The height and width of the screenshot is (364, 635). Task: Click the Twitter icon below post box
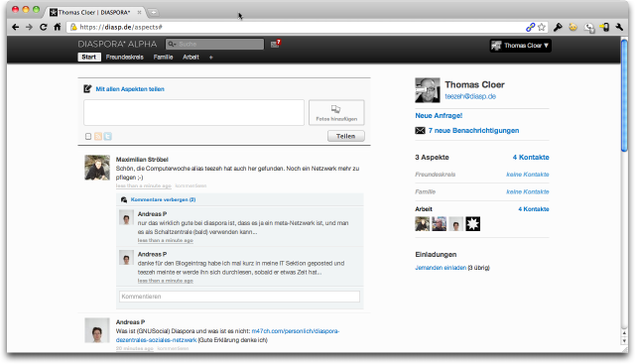pos(107,137)
